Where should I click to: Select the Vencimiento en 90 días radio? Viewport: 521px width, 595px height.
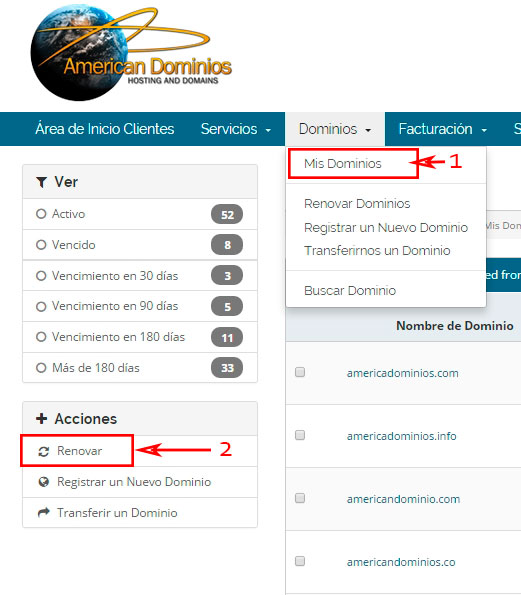pos(41,306)
